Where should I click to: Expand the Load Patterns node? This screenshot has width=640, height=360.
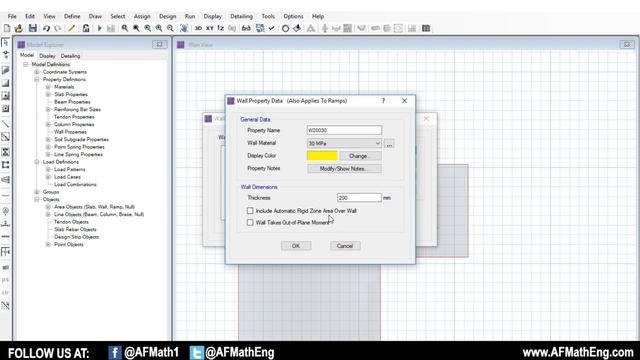coord(48,169)
